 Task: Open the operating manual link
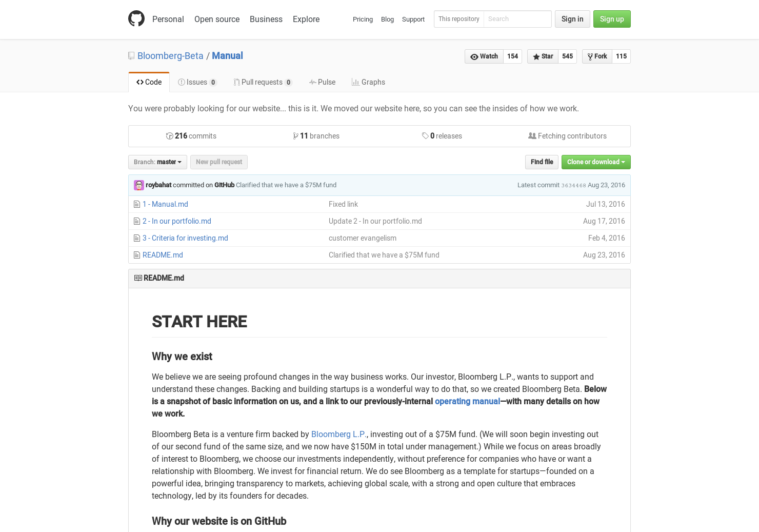(x=467, y=401)
